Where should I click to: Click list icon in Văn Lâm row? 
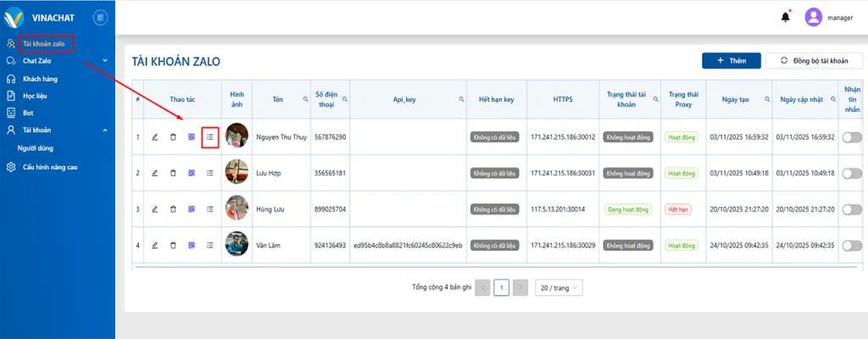pos(210,245)
